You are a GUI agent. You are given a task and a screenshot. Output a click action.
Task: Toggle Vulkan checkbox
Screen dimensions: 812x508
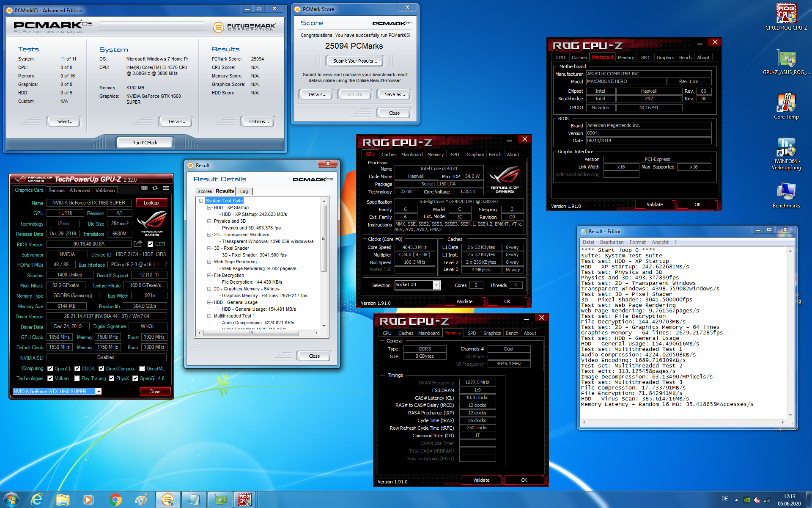[50, 378]
